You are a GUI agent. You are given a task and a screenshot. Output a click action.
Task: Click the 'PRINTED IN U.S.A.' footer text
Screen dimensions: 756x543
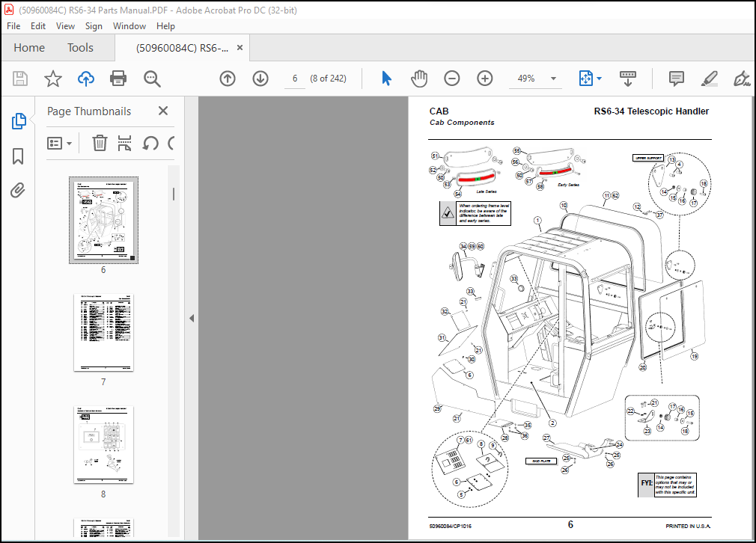tap(688, 526)
